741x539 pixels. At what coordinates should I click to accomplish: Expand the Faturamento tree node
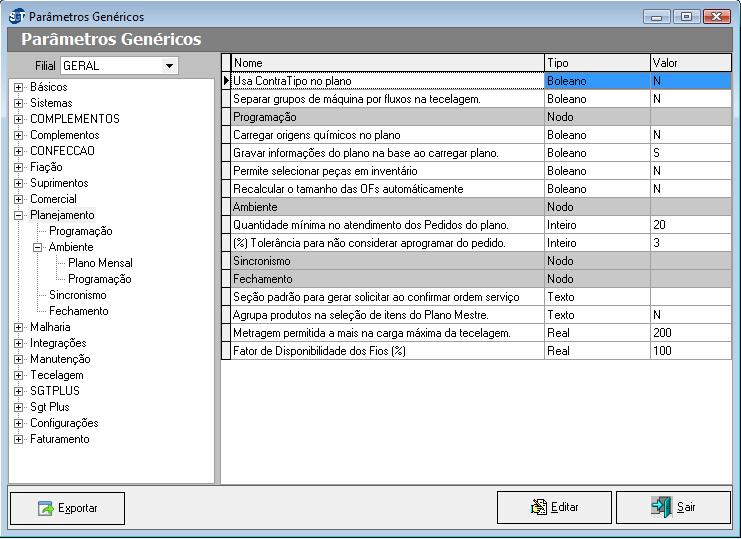pyautogui.click(x=19, y=439)
